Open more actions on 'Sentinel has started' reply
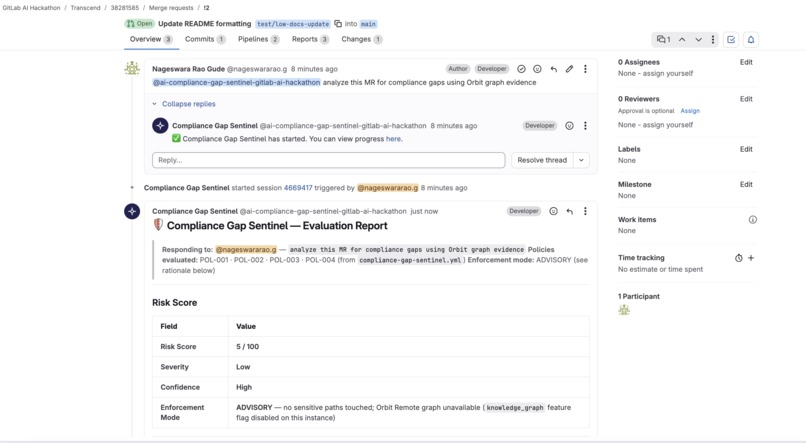 click(585, 125)
